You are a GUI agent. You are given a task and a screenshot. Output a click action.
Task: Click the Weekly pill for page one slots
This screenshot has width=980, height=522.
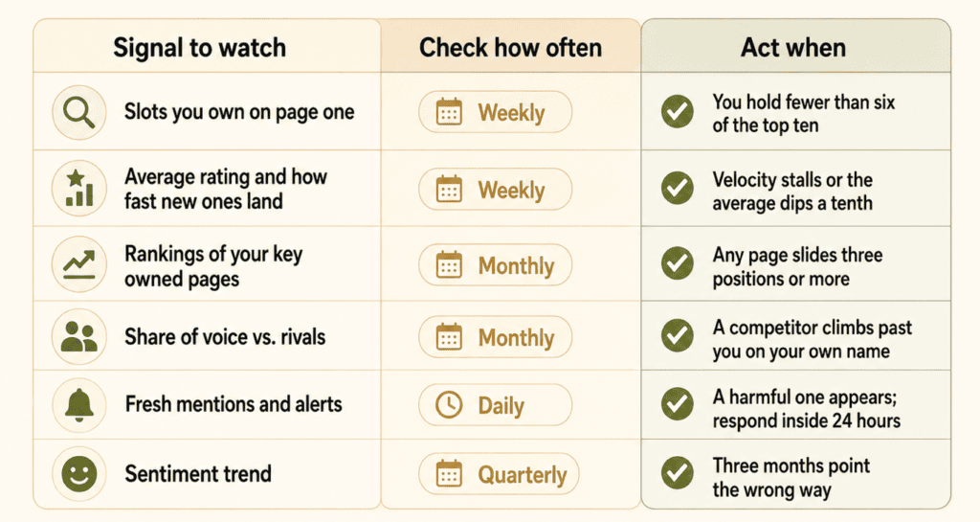495,112
